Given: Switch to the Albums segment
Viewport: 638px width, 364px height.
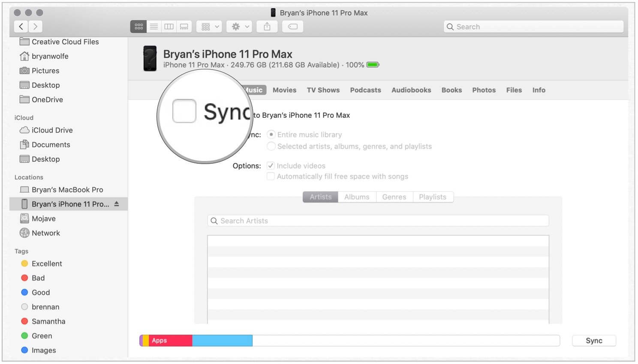Looking at the screenshot, I should 357,197.
